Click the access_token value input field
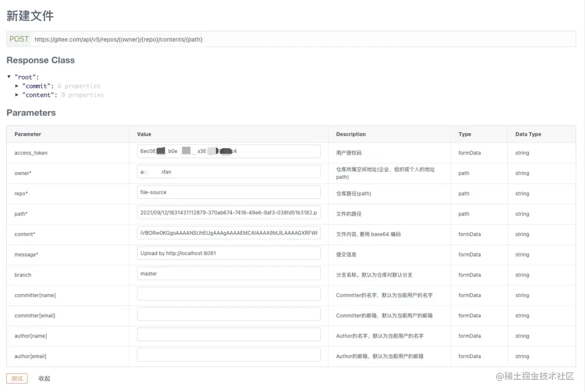Image resolution: width=585 pixels, height=392 pixels. coord(228,151)
